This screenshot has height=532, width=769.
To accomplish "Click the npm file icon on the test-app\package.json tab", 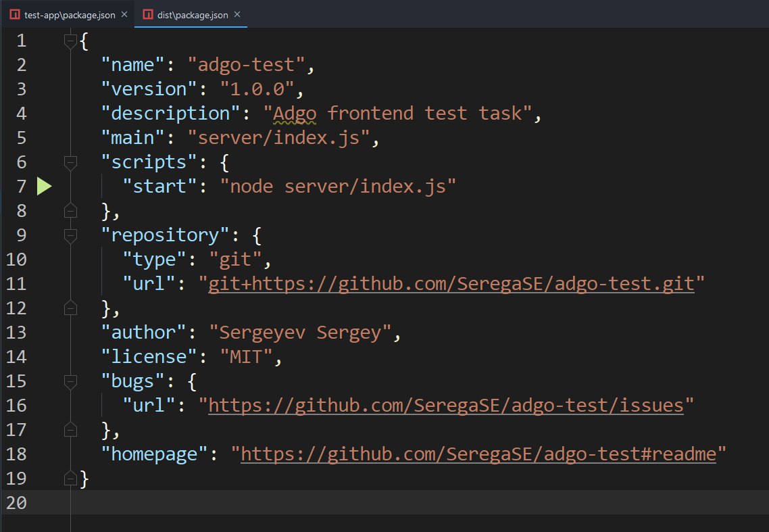I will tap(14, 14).
